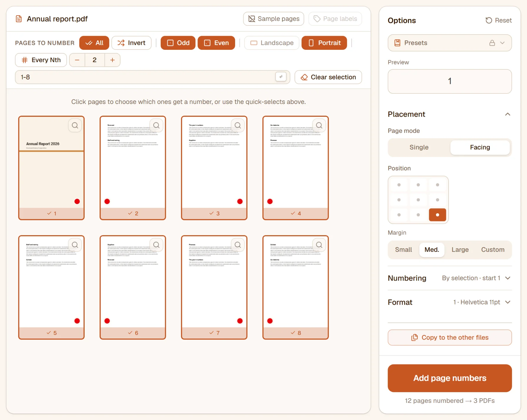Viewport: 527px width, 420px height.
Task: Click the Annual report.pdf file icon
Action: tap(19, 19)
